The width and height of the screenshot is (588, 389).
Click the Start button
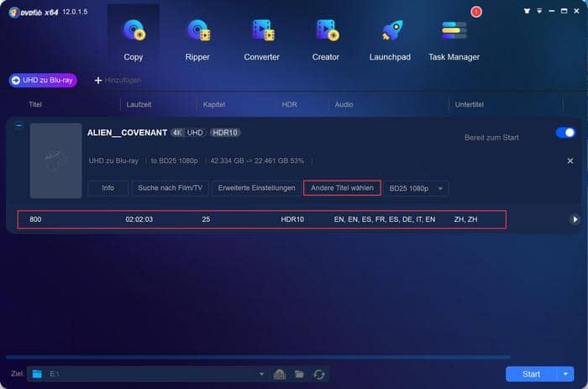(x=531, y=374)
